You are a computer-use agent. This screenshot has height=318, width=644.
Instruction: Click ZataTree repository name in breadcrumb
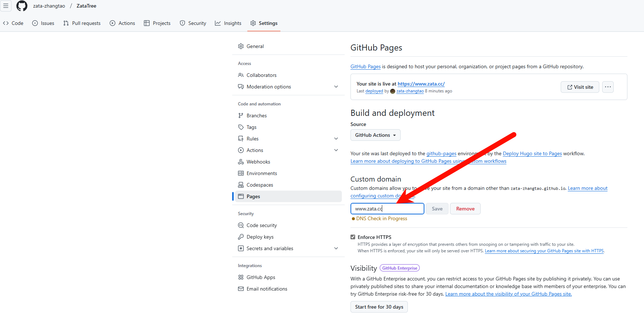point(86,6)
